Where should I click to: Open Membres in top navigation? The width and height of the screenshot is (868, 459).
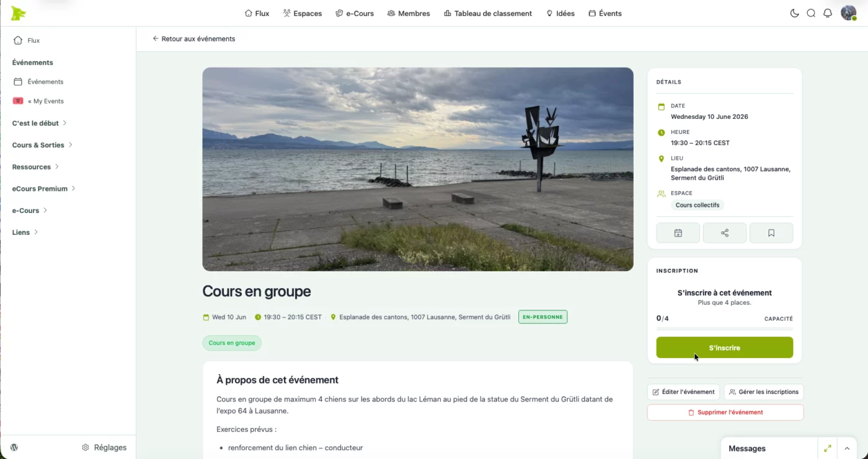[x=409, y=13]
